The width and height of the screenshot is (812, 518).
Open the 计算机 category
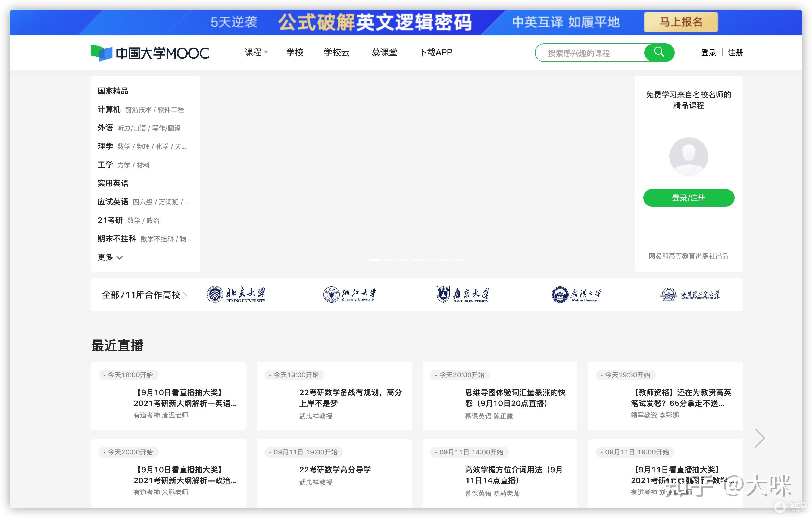click(x=109, y=109)
